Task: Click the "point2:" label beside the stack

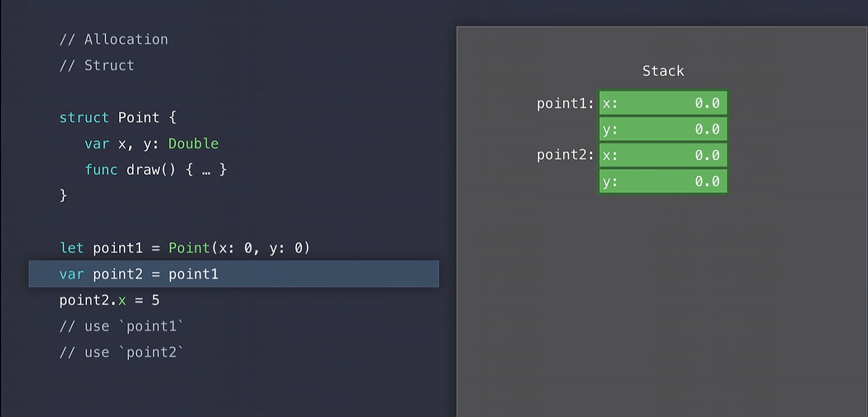Action: pos(564,155)
